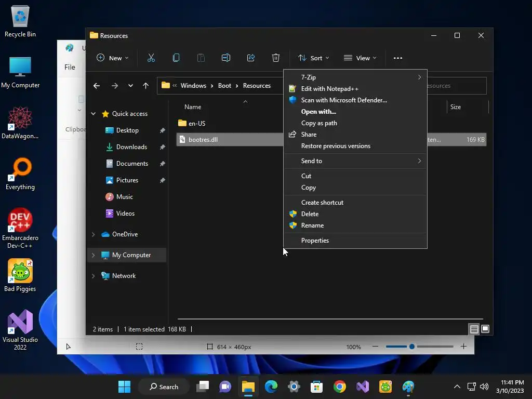Screen dimensions: 532x399
Task: Choose Scan with Microsoft Defender
Action: [x=355, y=100]
